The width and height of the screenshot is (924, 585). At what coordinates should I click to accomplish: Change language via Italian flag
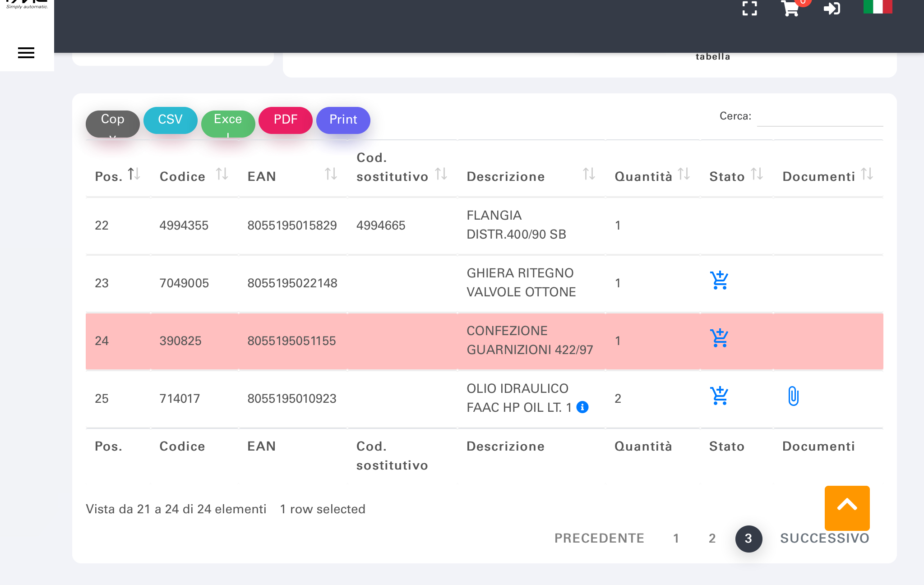coord(878,6)
